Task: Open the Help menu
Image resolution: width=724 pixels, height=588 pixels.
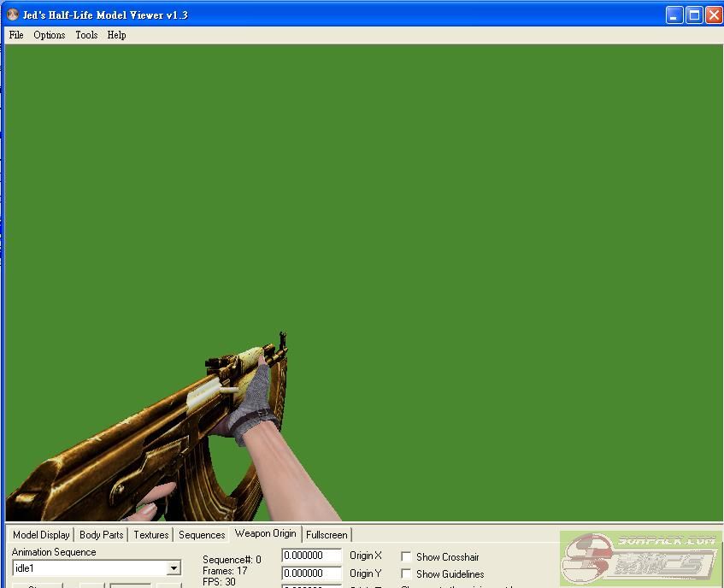Action: [x=117, y=35]
